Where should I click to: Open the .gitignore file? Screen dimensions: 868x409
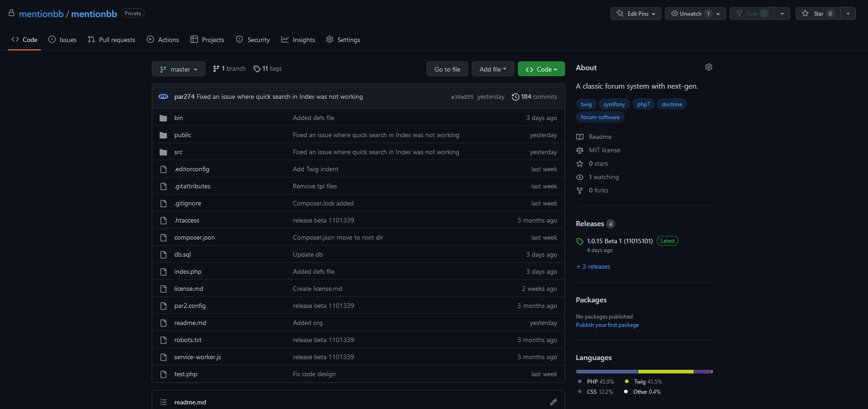click(x=188, y=204)
